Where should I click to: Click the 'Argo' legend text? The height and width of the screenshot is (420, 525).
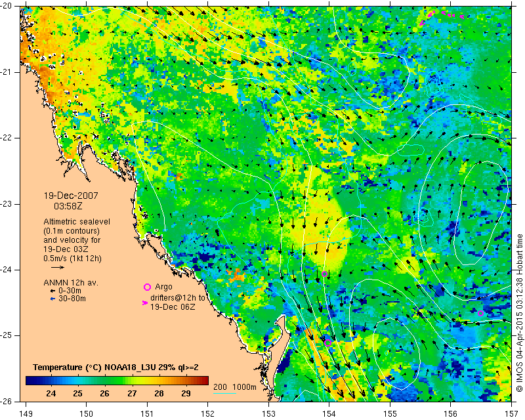pos(163,287)
